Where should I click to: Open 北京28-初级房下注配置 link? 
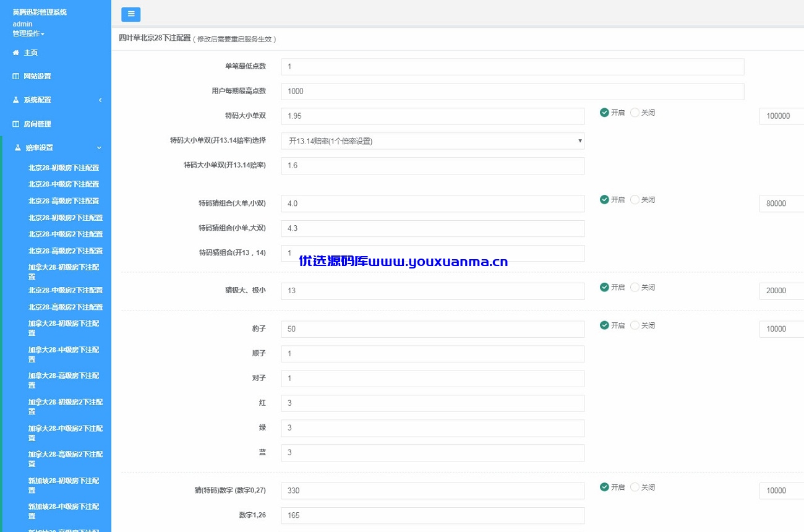point(64,168)
